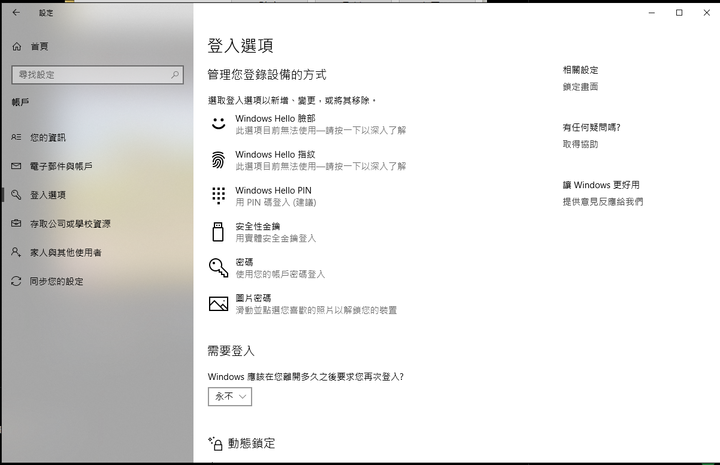Click the Windows Hello PIN keypad icon
This screenshot has height=465, width=720.
coord(219,196)
